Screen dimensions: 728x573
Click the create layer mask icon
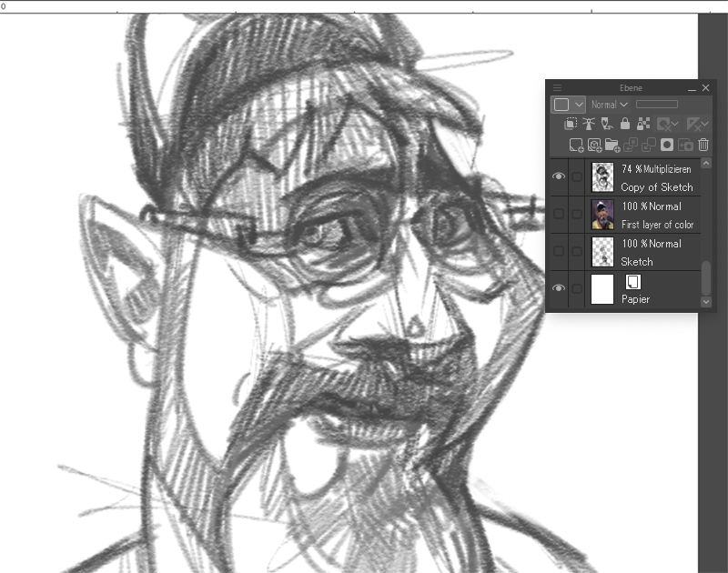667,145
